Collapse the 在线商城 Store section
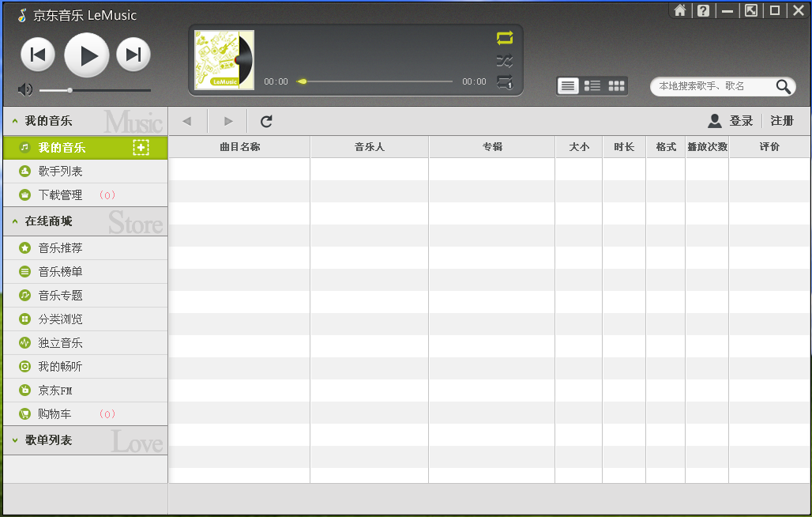 click(14, 221)
